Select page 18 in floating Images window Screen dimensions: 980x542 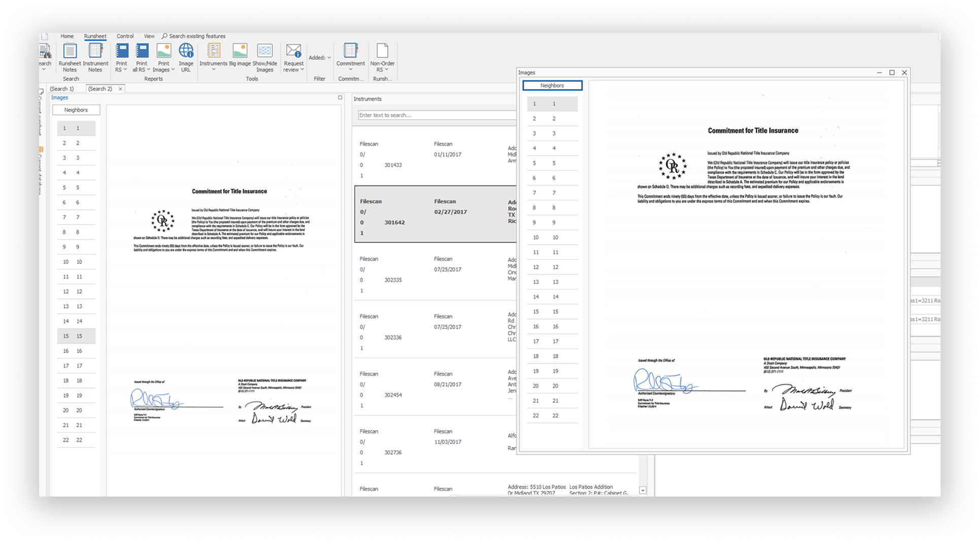point(552,357)
